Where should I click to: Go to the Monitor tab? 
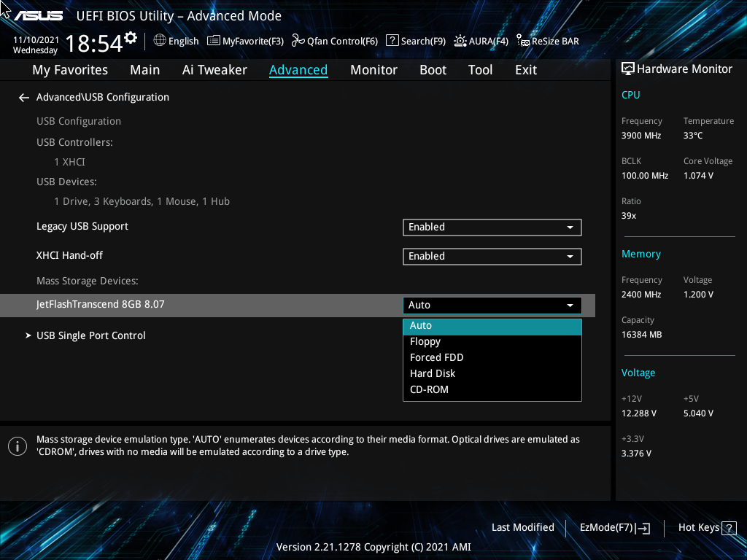point(373,70)
